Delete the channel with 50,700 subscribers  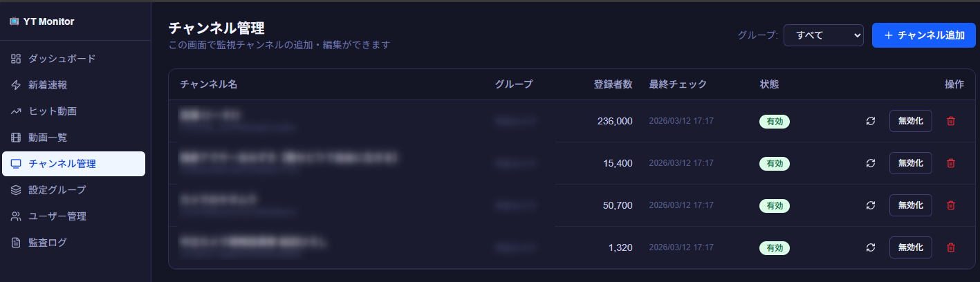click(951, 205)
